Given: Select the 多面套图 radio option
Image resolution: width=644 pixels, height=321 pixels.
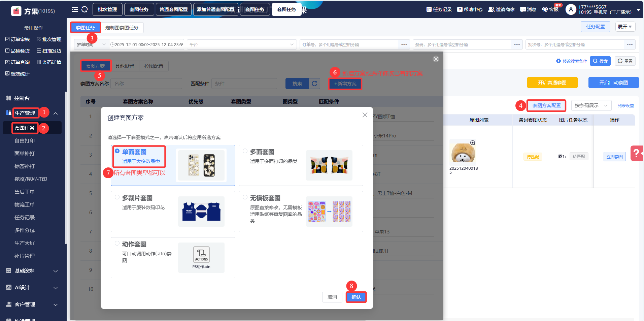Looking at the screenshot, I should [x=245, y=151].
